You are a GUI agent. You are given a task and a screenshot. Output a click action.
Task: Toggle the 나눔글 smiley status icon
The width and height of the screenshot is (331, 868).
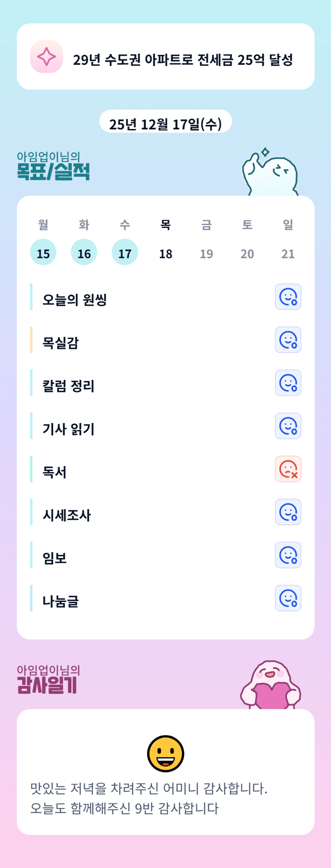[x=288, y=598]
